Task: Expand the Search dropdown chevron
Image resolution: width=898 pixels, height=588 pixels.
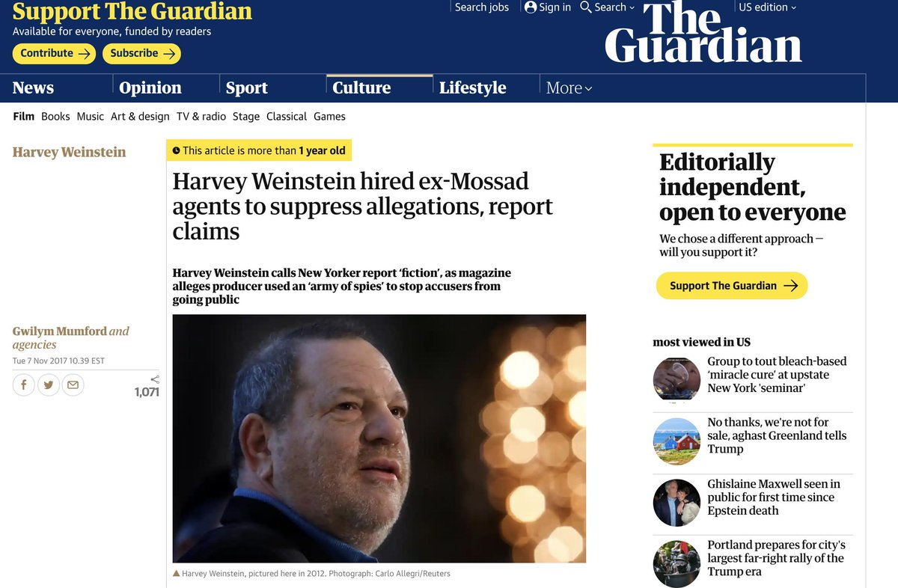Action: (x=632, y=7)
